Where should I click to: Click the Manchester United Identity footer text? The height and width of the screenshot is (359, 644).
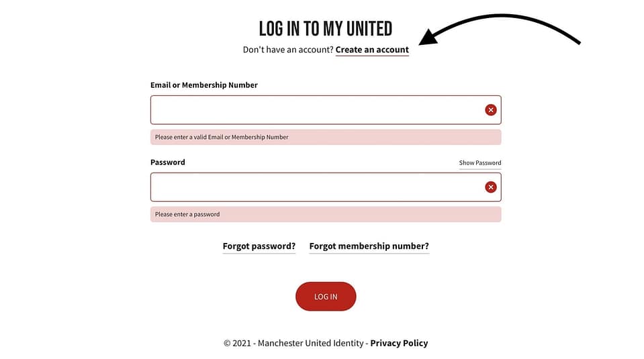310,343
